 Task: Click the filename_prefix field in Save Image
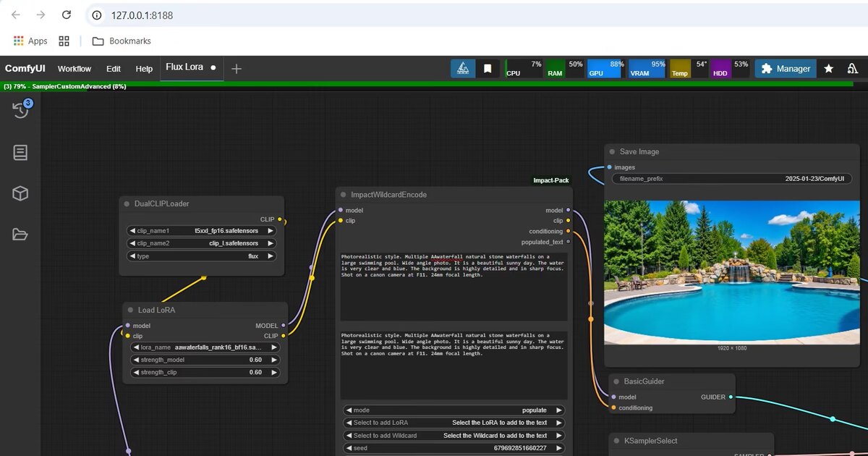click(732, 179)
